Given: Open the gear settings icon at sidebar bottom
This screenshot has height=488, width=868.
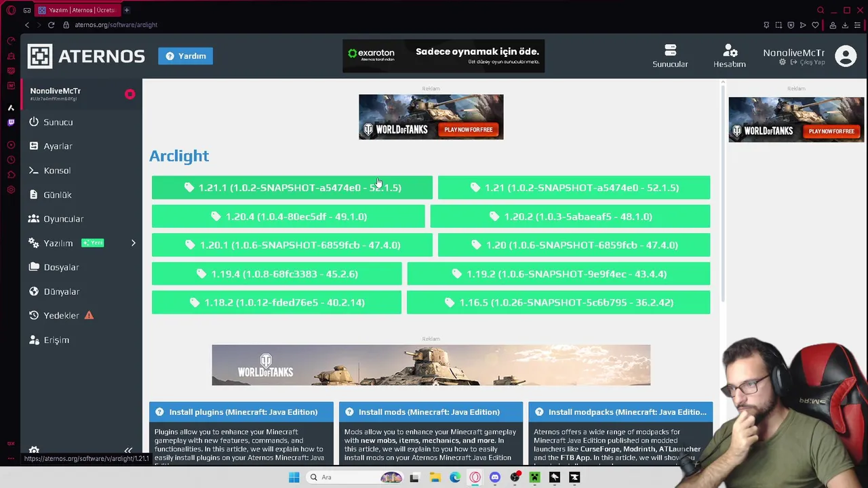Looking at the screenshot, I should click(34, 451).
